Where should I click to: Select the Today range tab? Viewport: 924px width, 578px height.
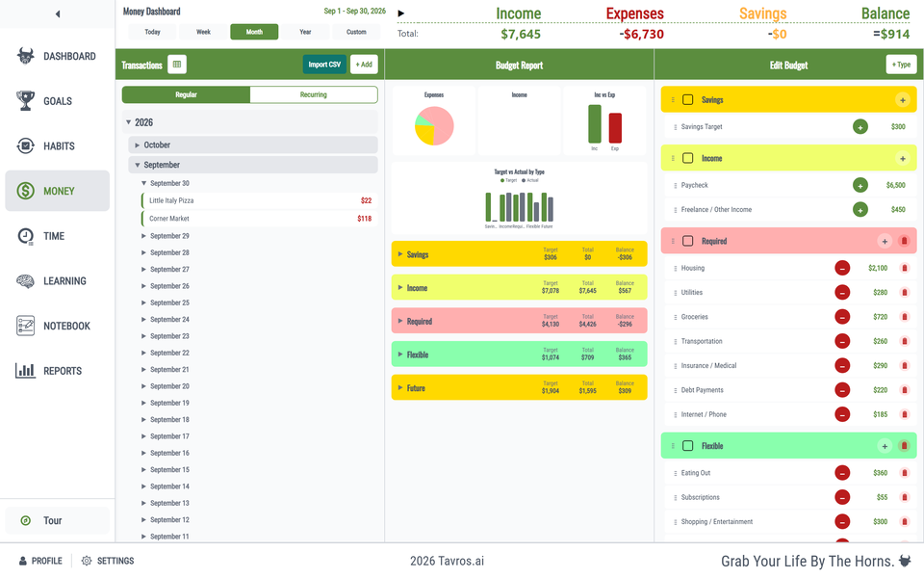[153, 32]
